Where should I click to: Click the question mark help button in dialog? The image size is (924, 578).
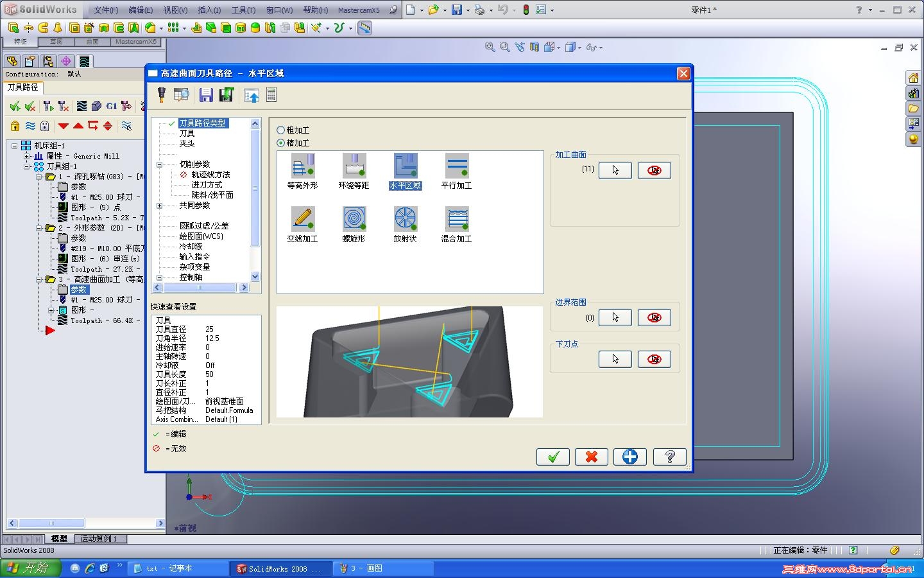tap(670, 457)
